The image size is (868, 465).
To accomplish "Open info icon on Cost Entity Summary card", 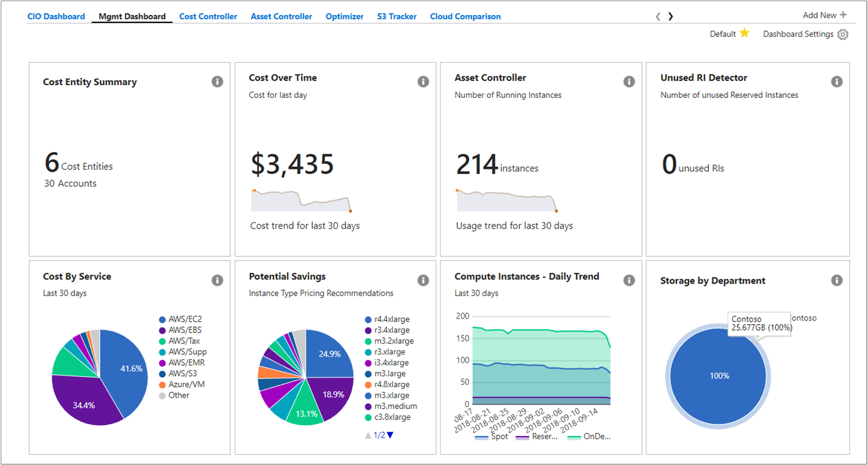I will pos(217,82).
